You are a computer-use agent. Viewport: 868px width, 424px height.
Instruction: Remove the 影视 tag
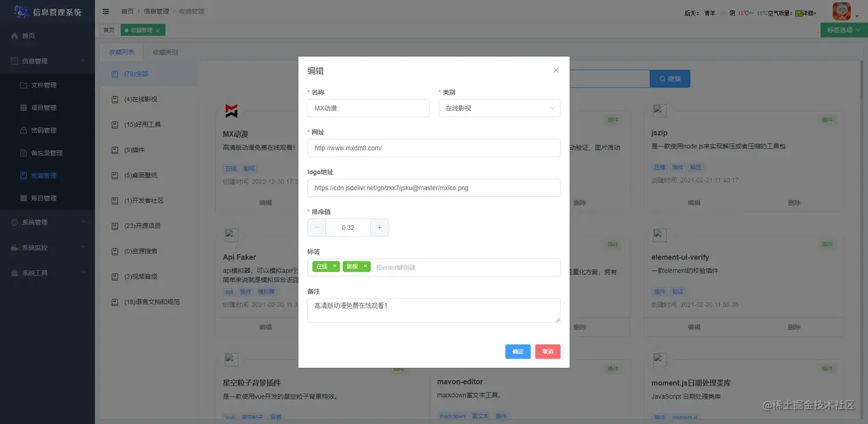tap(365, 266)
